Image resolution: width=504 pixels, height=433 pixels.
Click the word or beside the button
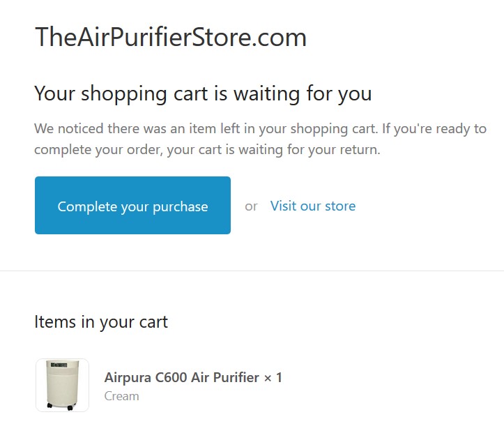(251, 206)
